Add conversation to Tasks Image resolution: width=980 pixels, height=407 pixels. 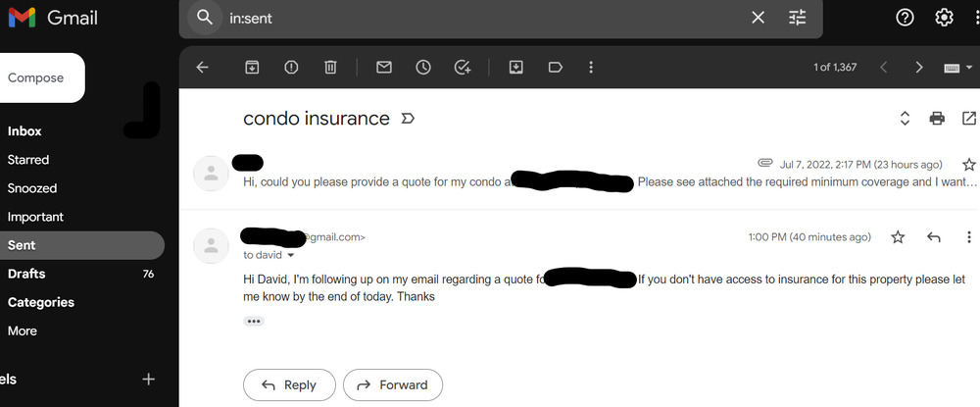coord(463,68)
